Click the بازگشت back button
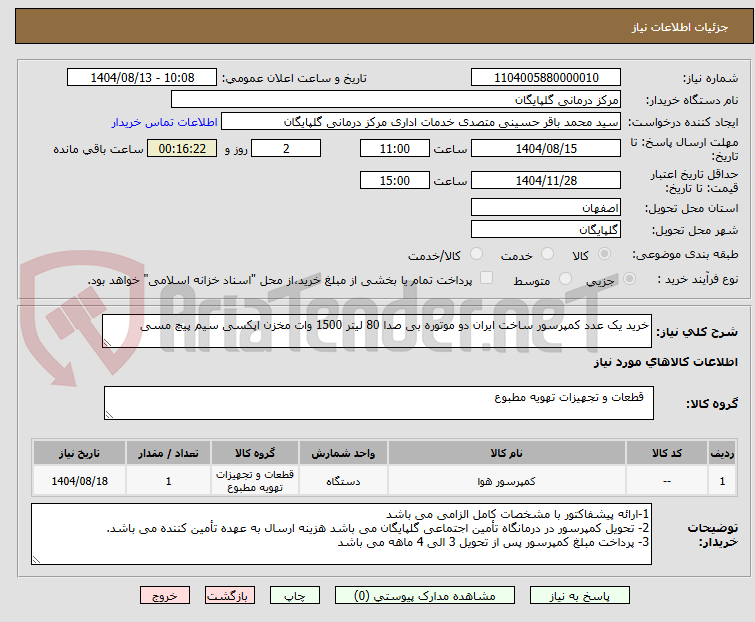This screenshot has height=622, width=755. point(230,596)
